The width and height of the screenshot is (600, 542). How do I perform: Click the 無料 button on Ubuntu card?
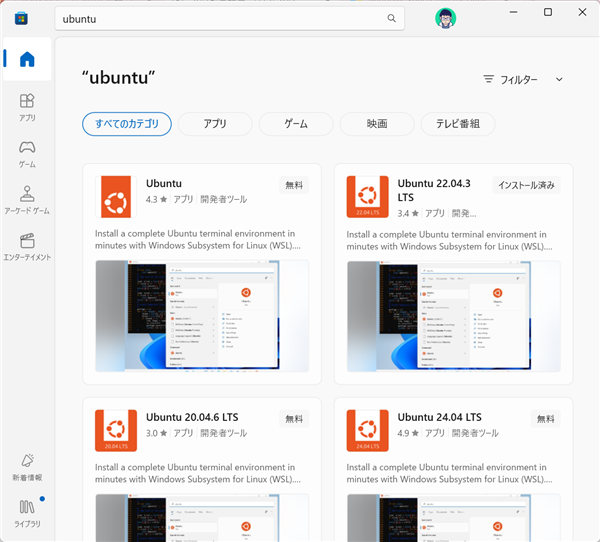click(294, 185)
